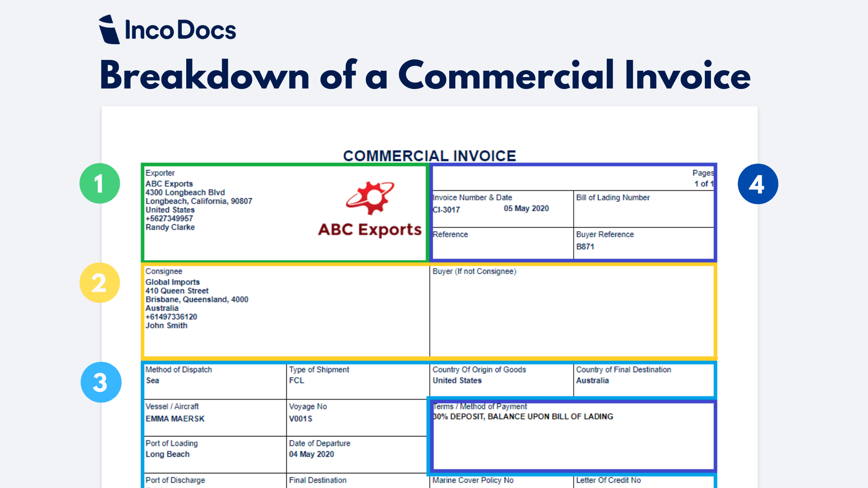
Task: Select section 4 invoice reference blue circle
Action: (x=758, y=183)
